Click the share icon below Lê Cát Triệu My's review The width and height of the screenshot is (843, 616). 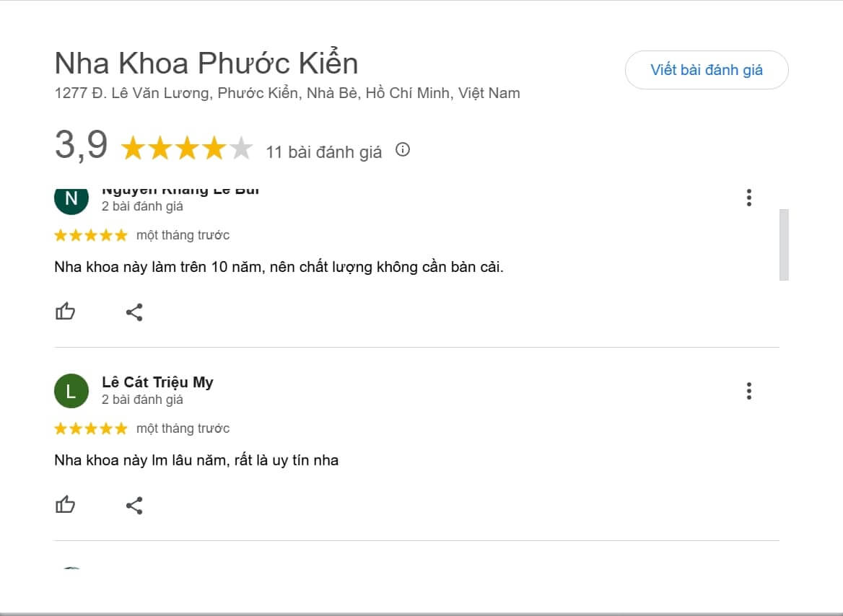(x=134, y=505)
